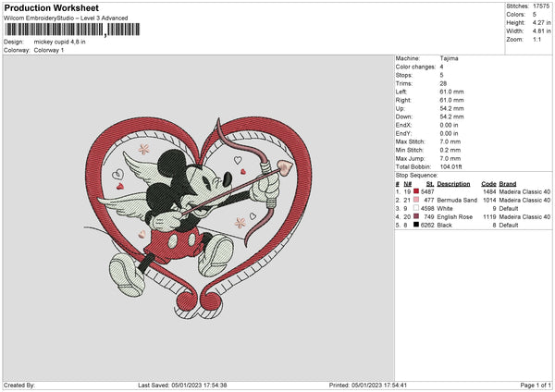This screenshot has width=555, height=392.
Task: Click the Min Stitch value '0.2 mm'
Action: [x=450, y=150]
